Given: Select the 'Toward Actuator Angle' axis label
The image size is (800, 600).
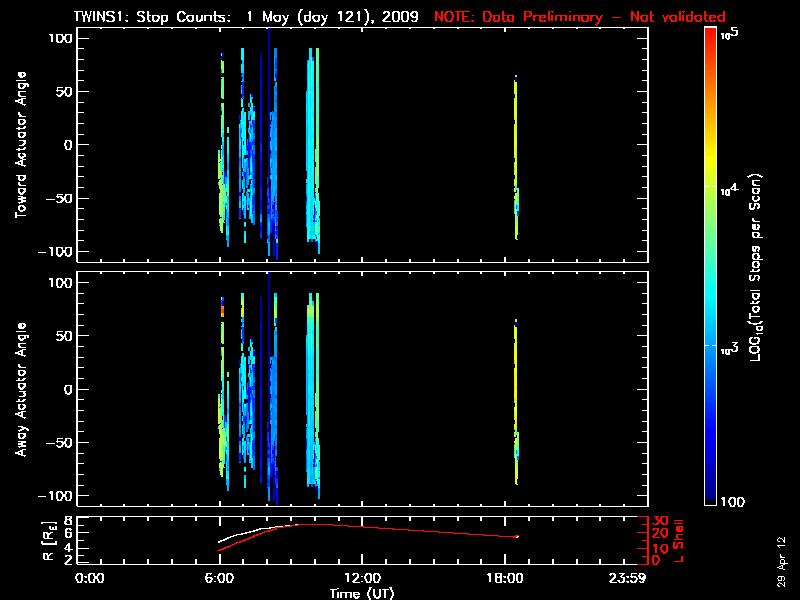Looking at the screenshot, I should pos(19,144).
